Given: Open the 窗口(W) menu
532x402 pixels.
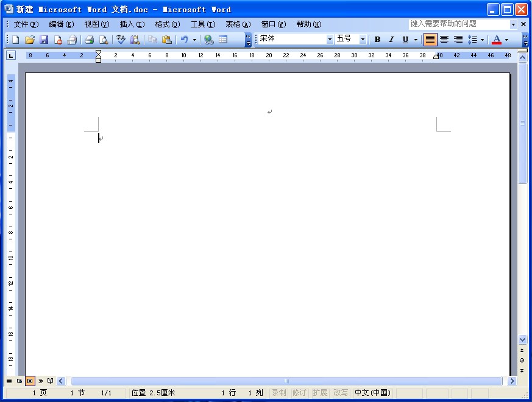Looking at the screenshot, I should 274,24.
